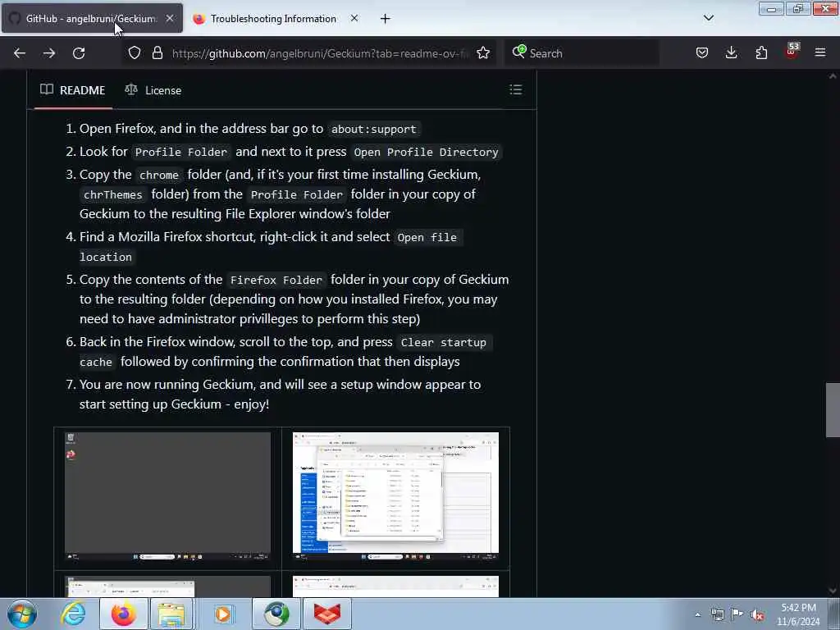The image size is (840, 630).
Task: Open the License tab
Action: coord(153,90)
